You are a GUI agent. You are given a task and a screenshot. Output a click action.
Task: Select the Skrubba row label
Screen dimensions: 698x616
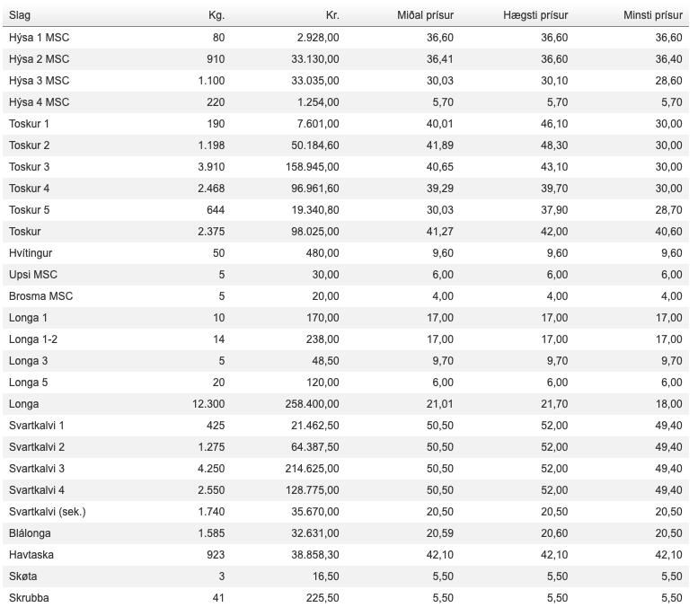(29, 598)
